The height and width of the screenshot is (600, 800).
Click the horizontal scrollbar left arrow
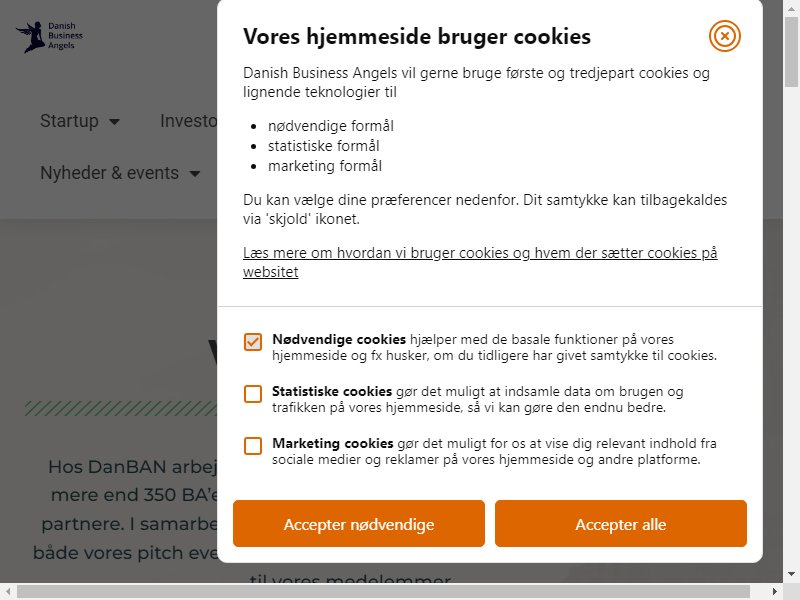tap(8, 591)
